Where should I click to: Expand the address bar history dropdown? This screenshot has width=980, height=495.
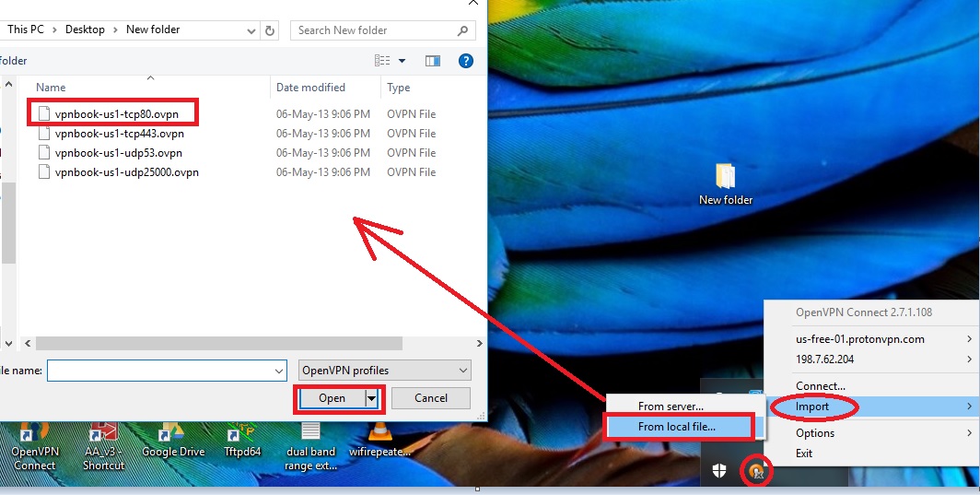point(251,30)
